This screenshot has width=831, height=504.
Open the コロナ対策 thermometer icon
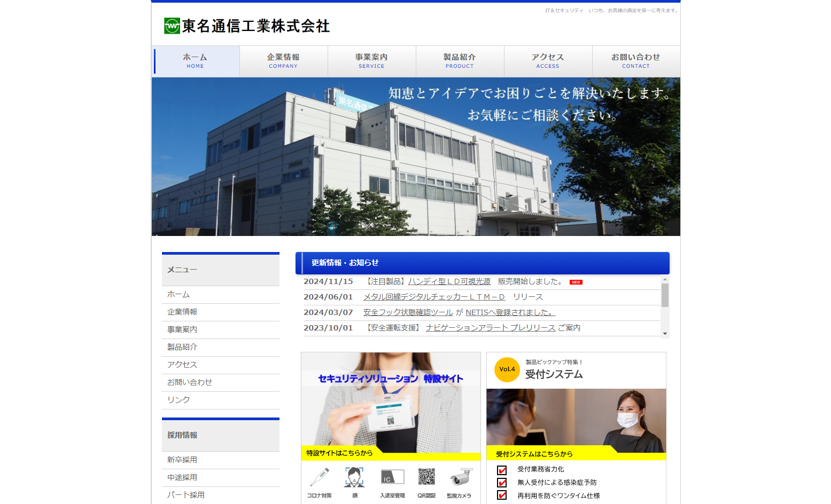(319, 477)
